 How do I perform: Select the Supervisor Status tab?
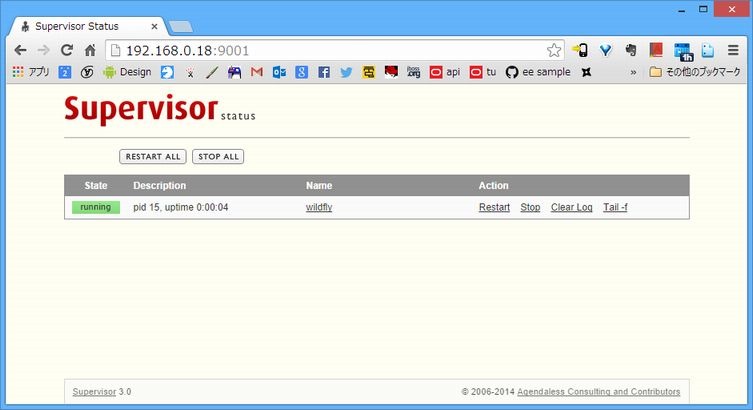85,25
